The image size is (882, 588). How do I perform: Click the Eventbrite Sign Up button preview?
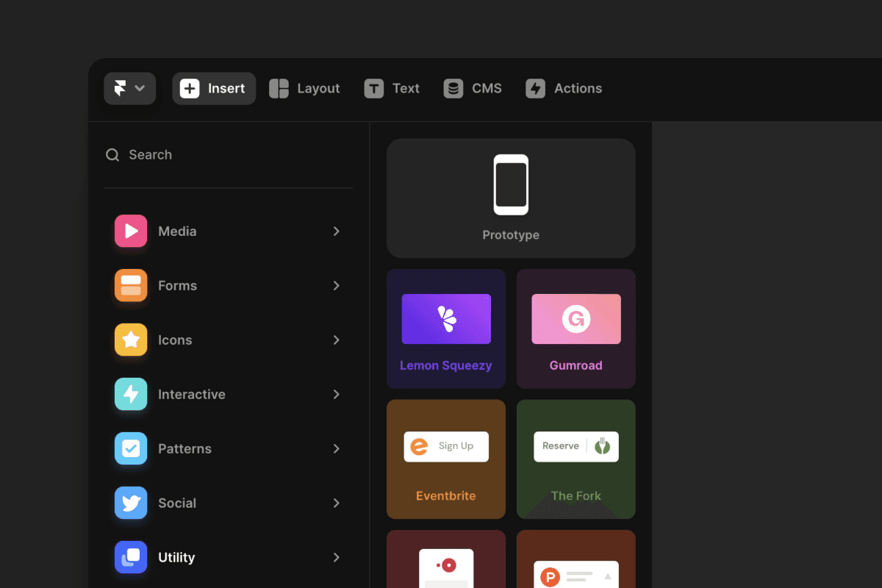(x=446, y=446)
